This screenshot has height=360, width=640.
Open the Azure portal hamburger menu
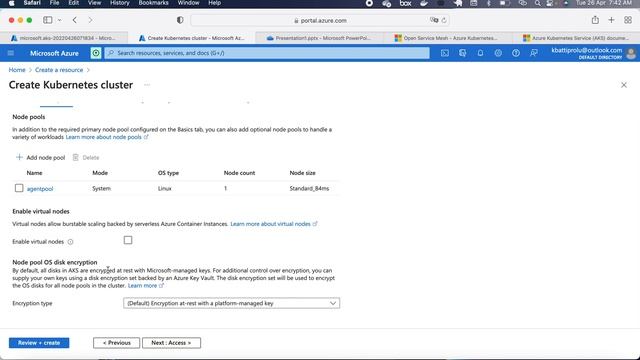11,53
